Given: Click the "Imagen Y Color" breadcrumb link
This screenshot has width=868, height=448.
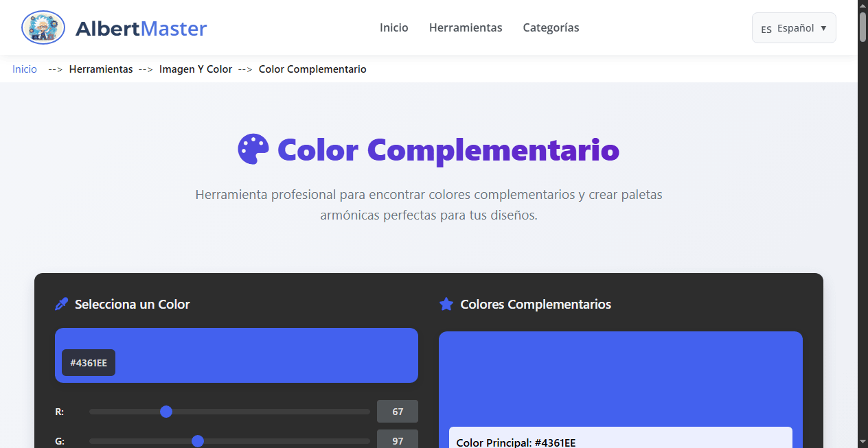Looking at the screenshot, I should click(196, 69).
